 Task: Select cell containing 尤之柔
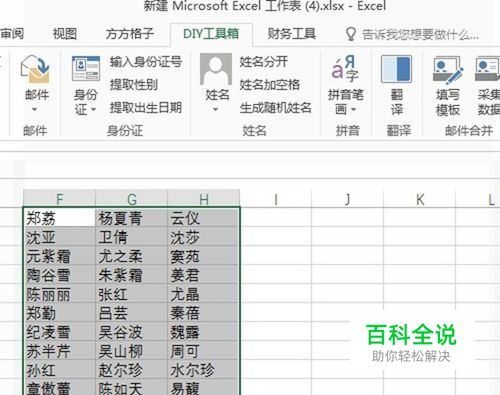click(131, 256)
